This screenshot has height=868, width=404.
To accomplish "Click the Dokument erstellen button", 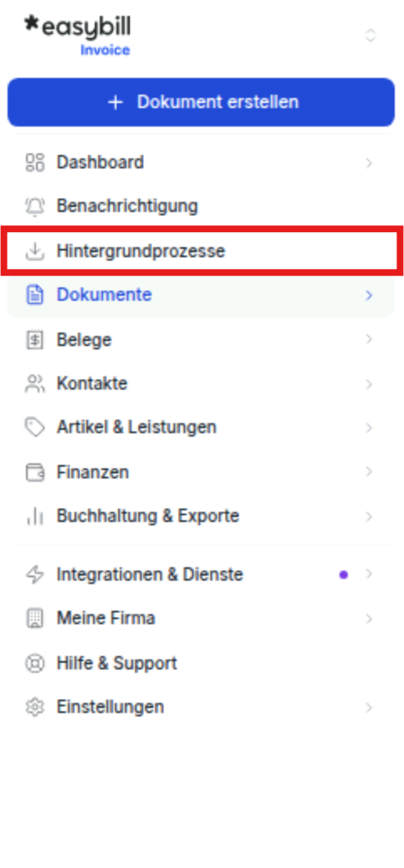I will click(x=201, y=102).
